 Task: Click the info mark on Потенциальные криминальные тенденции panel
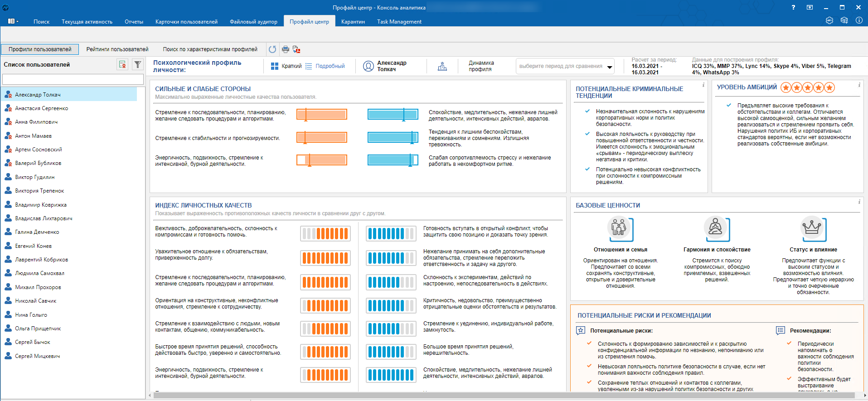click(x=703, y=85)
